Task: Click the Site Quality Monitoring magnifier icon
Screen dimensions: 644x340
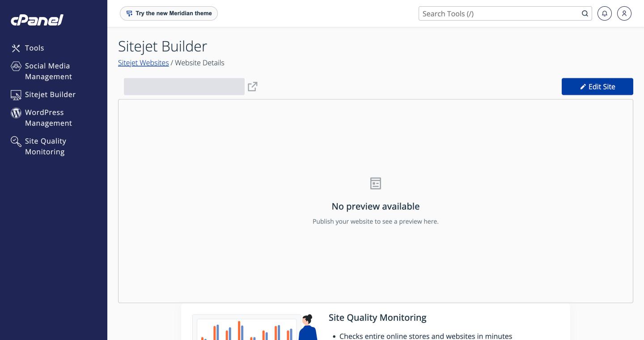Action: tap(16, 141)
